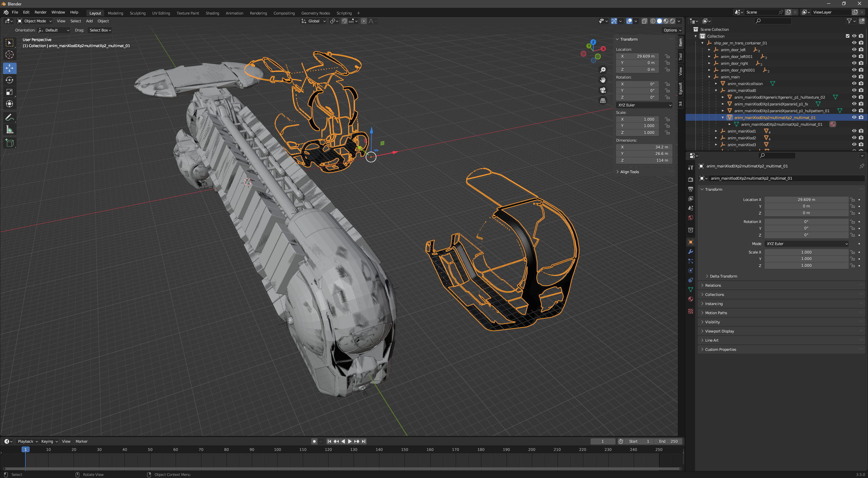Open the Playback popover in timeline
This screenshot has width=868, height=478.
click(x=27, y=441)
